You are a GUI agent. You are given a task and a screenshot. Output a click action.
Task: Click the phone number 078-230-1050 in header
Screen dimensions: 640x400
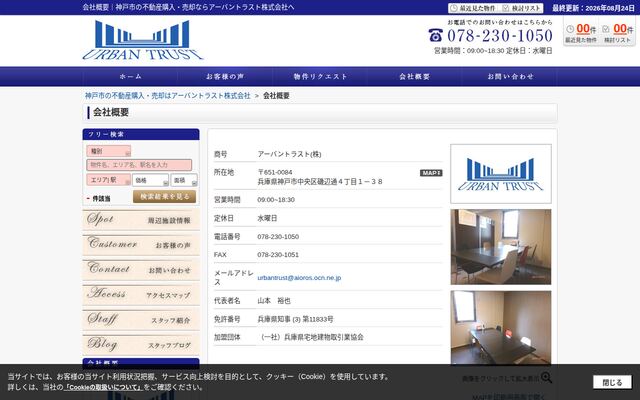click(x=500, y=36)
